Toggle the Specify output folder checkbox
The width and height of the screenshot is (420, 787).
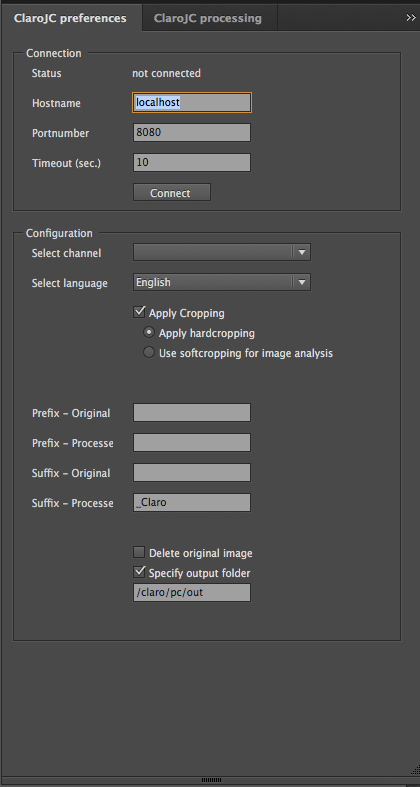(139, 572)
